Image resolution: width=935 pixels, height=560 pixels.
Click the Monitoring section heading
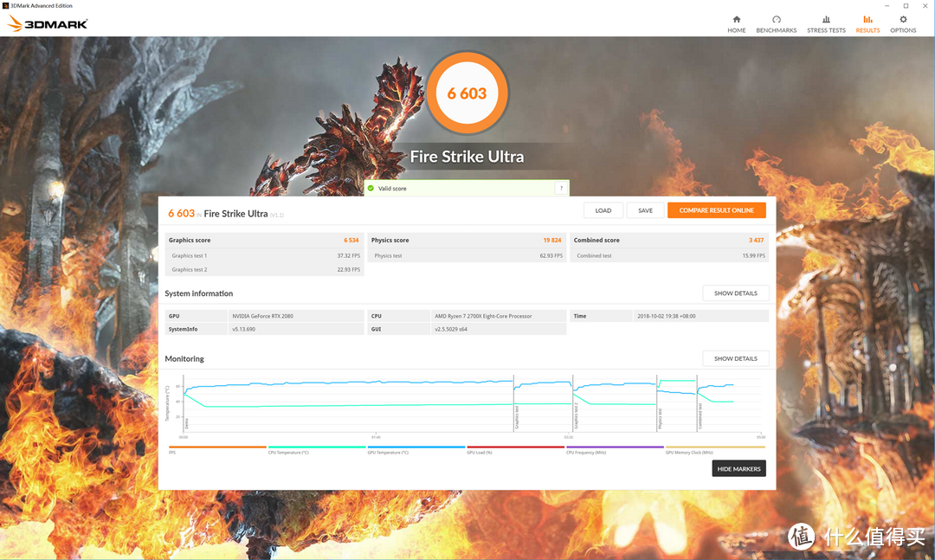184,359
